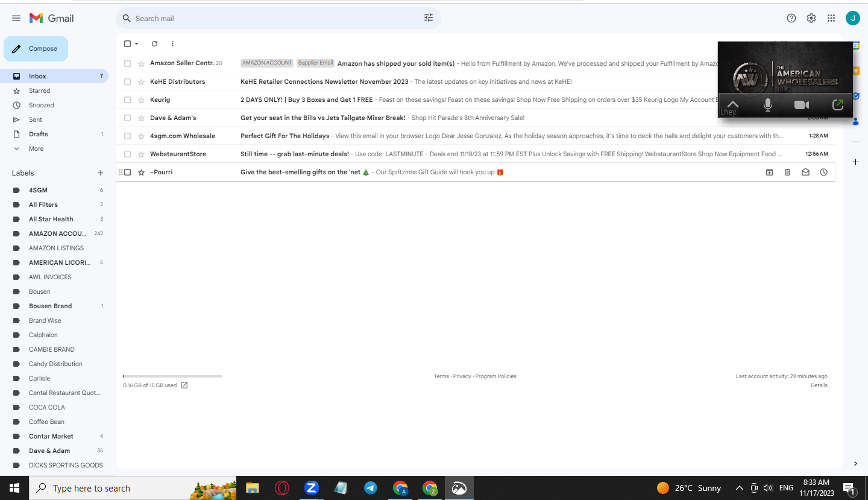
Task: Open the Snoozed folder
Action: 54,105
